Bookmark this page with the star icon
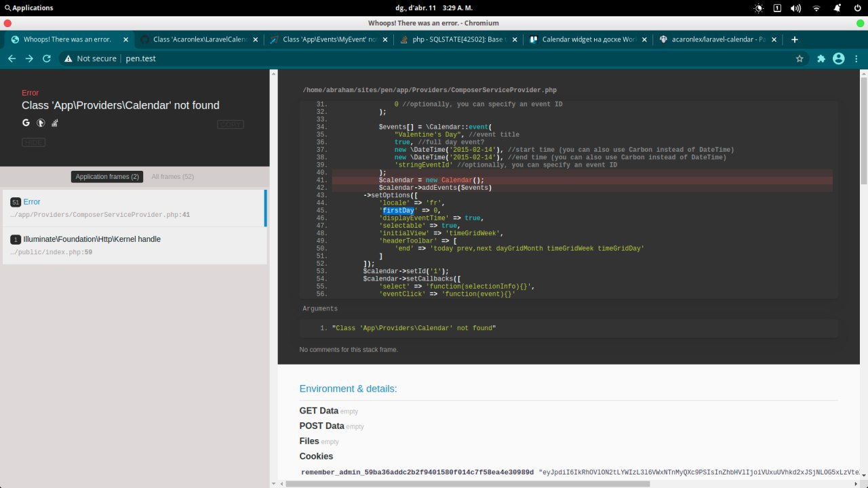This screenshot has width=868, height=488. click(800, 58)
